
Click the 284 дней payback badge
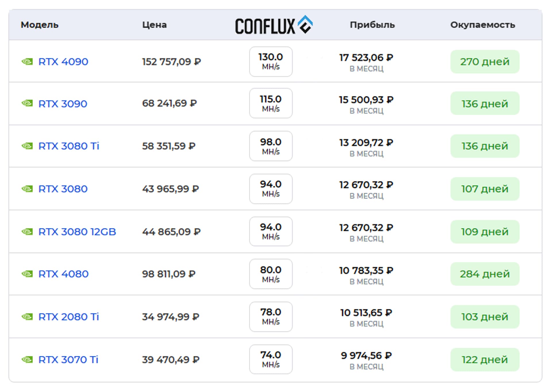point(485,274)
